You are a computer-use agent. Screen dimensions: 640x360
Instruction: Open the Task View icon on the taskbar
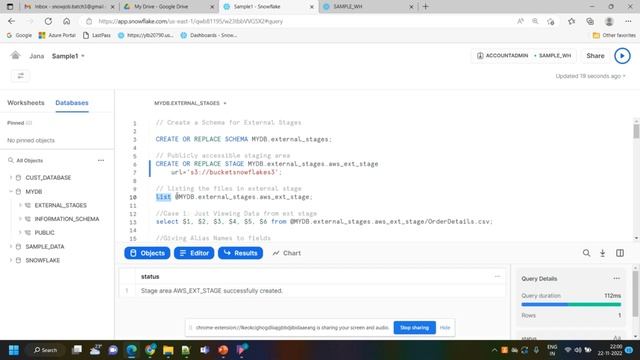tap(77, 350)
